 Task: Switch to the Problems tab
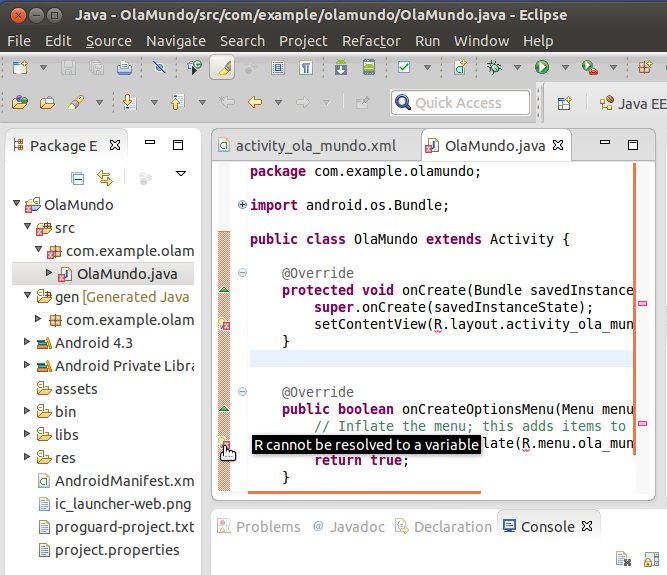259,527
